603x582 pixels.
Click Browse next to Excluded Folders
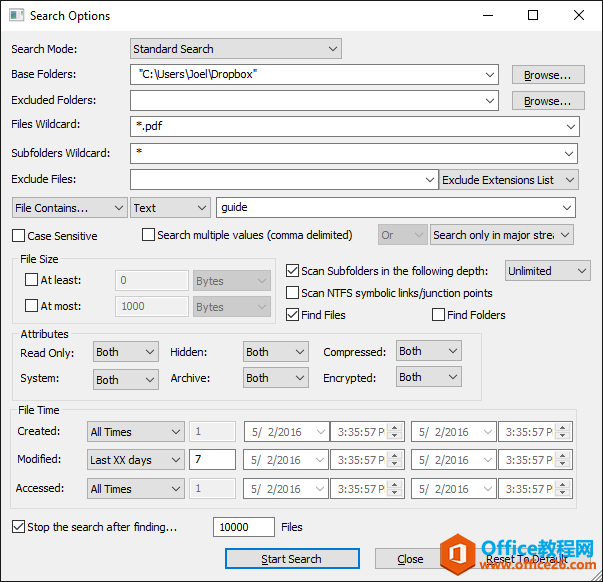point(548,101)
